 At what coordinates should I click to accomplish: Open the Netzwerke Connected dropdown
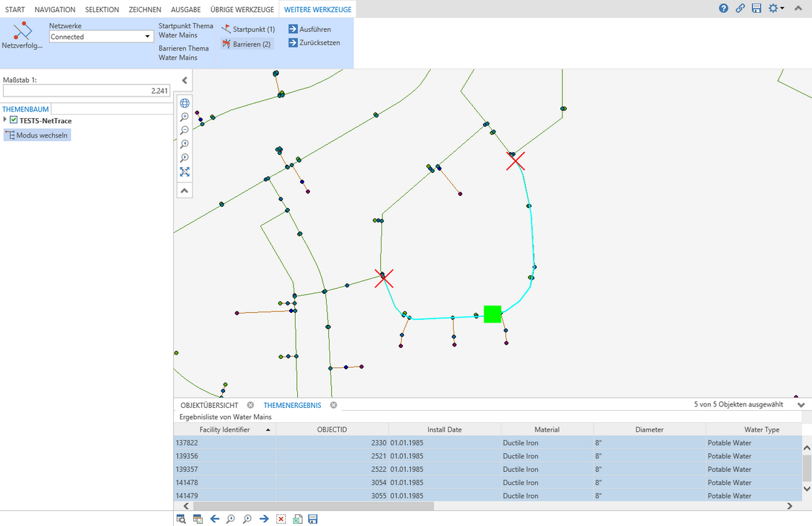[101, 37]
